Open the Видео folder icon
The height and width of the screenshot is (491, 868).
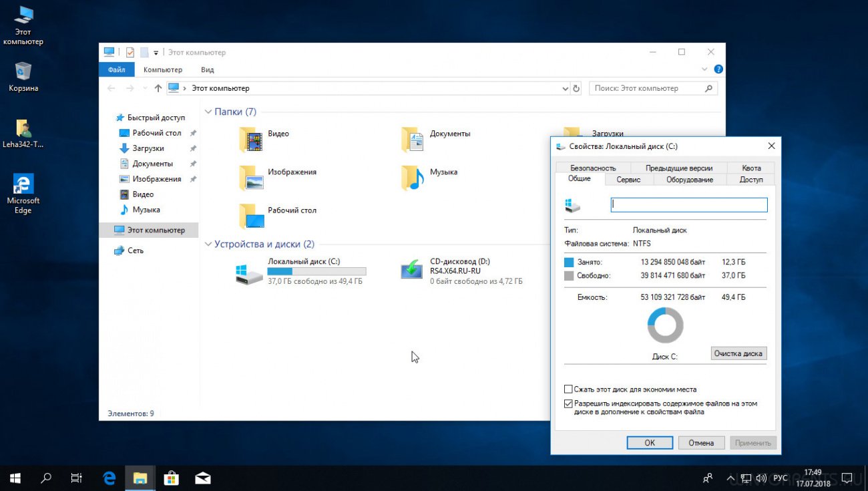point(252,139)
